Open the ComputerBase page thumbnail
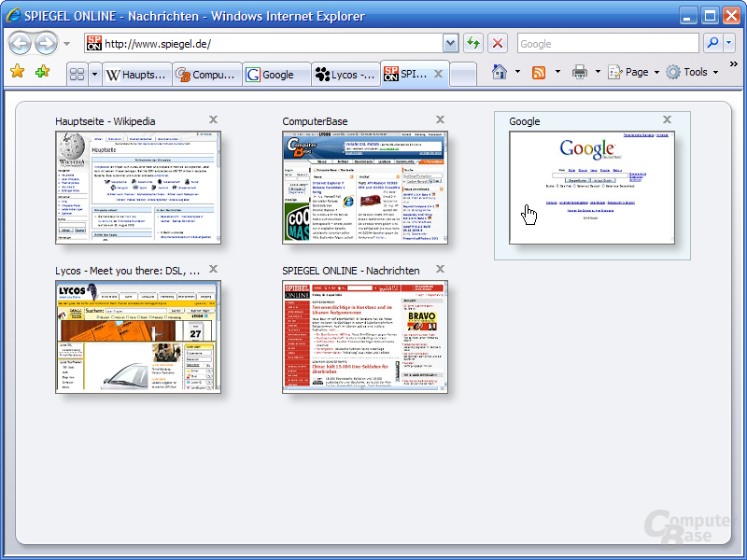747x560 pixels. [365, 188]
